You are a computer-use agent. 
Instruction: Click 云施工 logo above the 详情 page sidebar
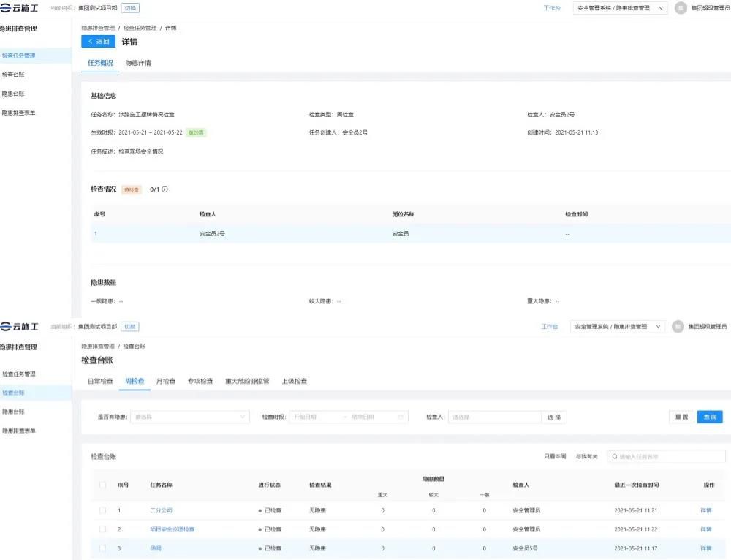[20, 8]
